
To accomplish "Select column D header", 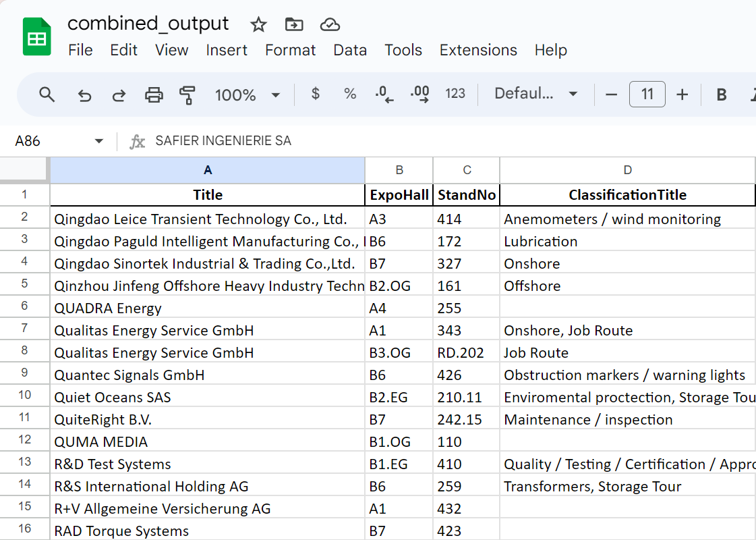I will point(627,170).
